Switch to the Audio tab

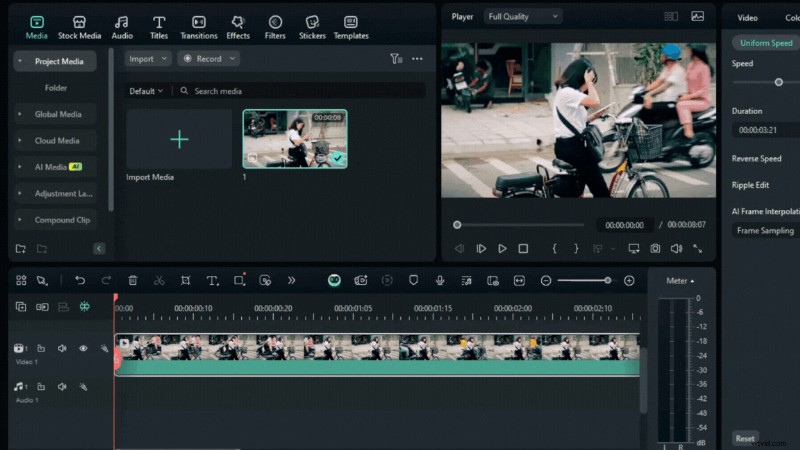tap(122, 28)
